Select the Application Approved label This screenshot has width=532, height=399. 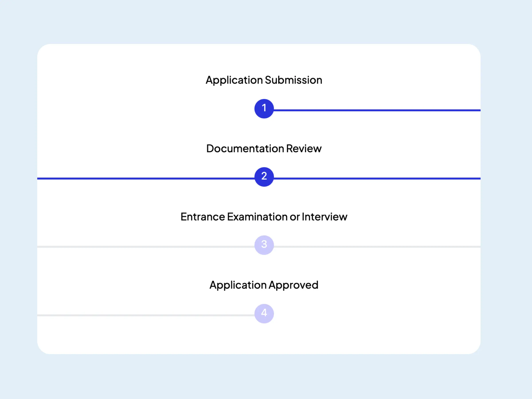[x=264, y=285]
